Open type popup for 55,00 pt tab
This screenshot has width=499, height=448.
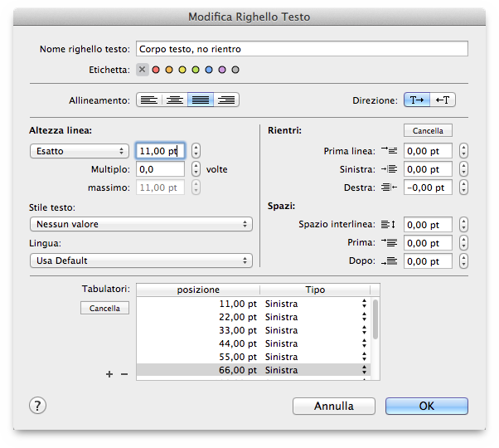[365, 357]
